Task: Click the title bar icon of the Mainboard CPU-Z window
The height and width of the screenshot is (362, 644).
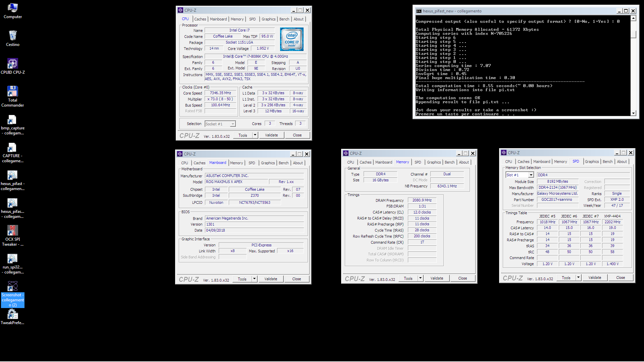Action: pos(180,154)
